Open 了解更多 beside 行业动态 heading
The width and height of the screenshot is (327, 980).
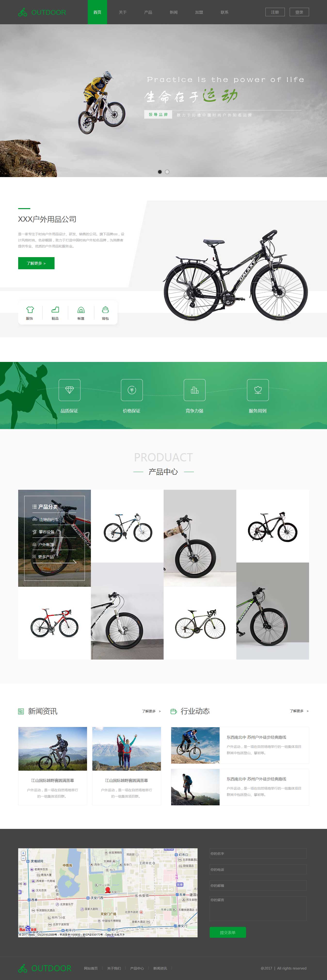299,711
